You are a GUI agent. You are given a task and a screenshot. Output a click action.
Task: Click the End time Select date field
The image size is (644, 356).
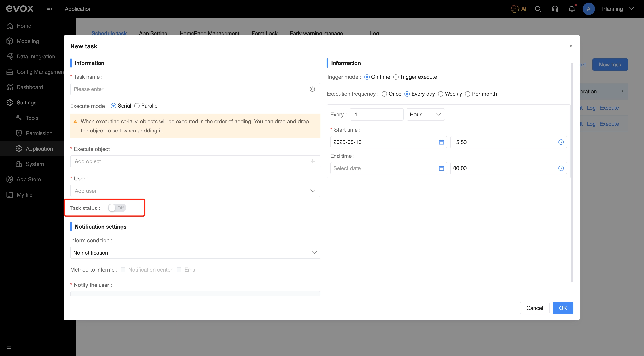(x=389, y=168)
